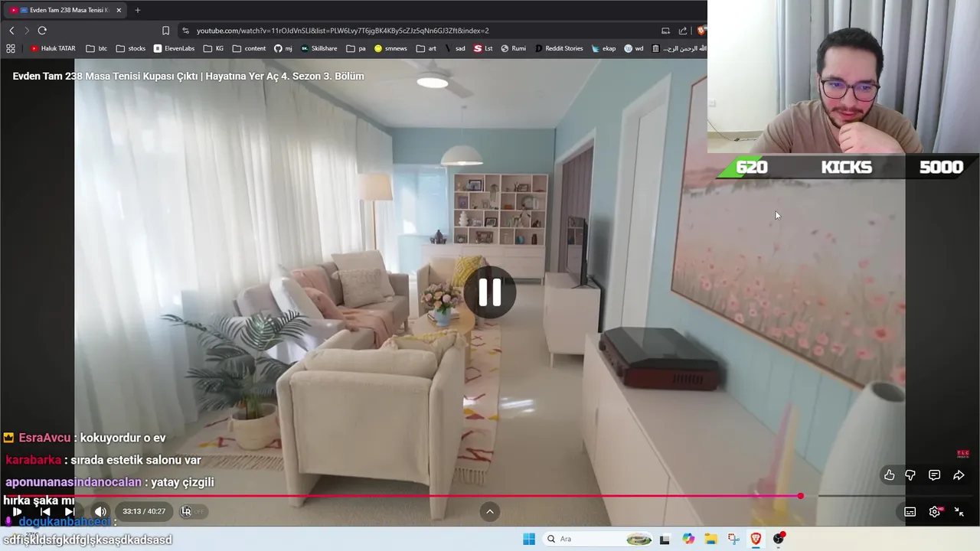980x551 pixels.
Task: Open a new browser tab with plus
Action: pos(138,10)
